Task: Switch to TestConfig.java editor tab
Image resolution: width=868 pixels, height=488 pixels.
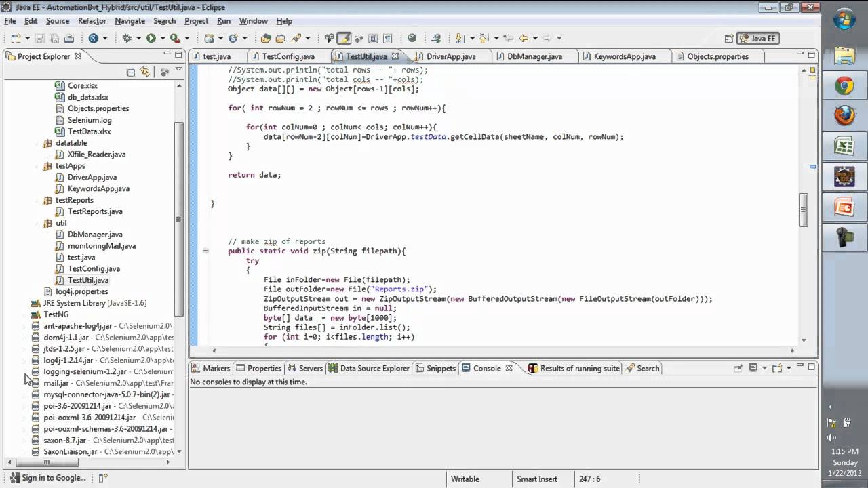Action: 288,56
